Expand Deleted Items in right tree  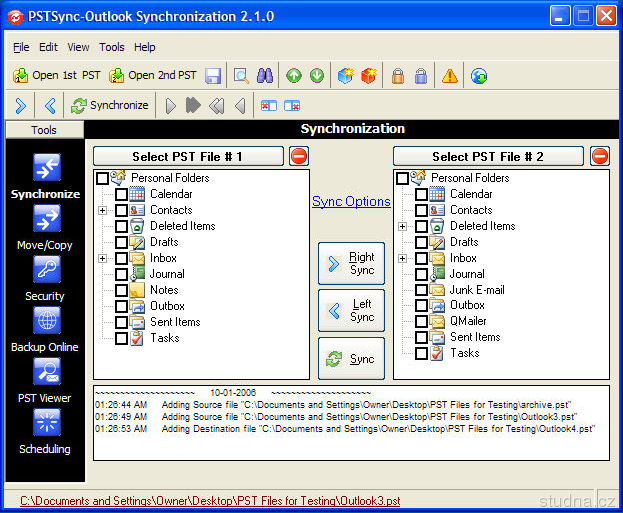(x=402, y=226)
